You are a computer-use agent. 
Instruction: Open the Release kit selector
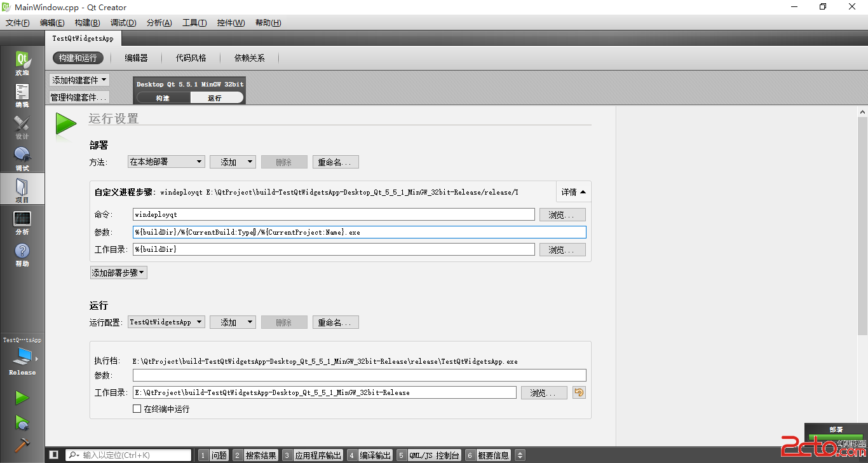[22, 357]
